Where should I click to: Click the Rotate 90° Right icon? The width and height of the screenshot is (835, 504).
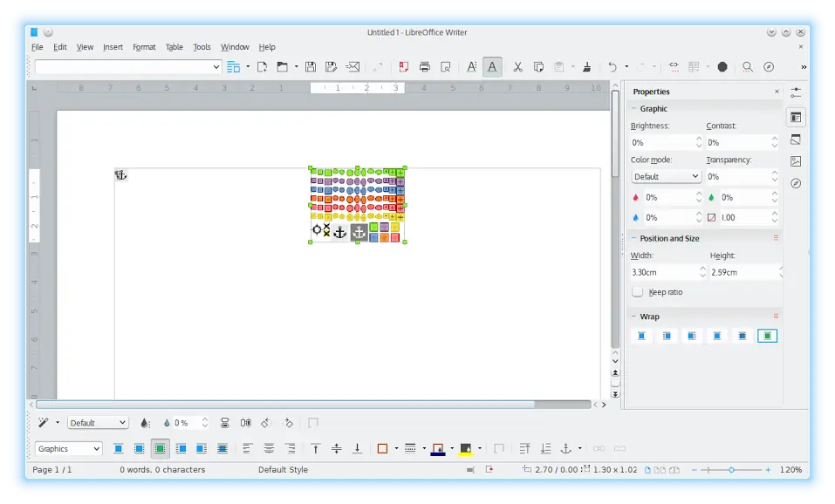coord(288,423)
